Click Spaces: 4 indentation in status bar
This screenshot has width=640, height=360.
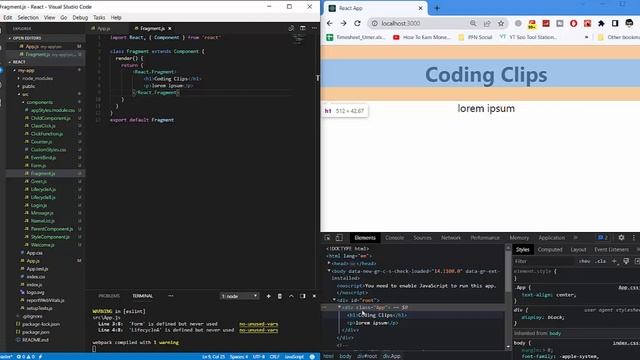click(x=239, y=357)
